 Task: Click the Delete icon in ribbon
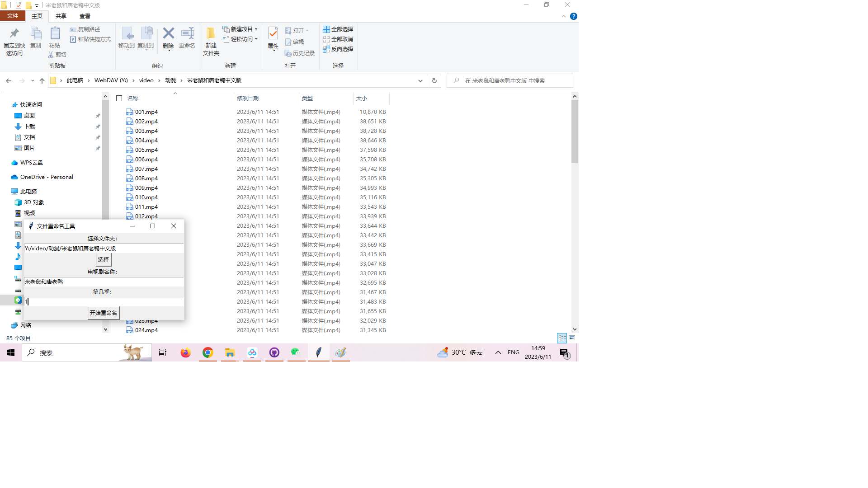pos(168,34)
